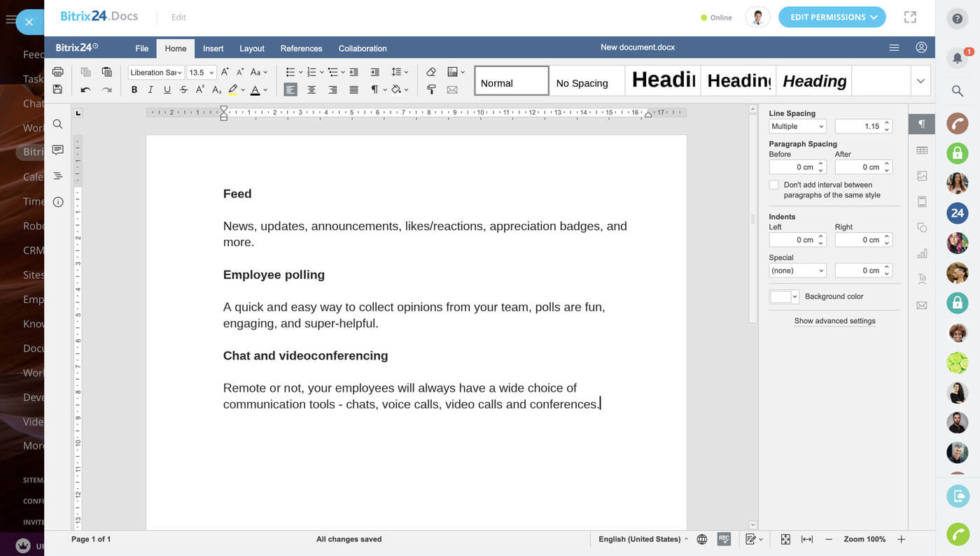The width and height of the screenshot is (980, 556).
Task: Toggle bold formatting
Action: point(134,90)
